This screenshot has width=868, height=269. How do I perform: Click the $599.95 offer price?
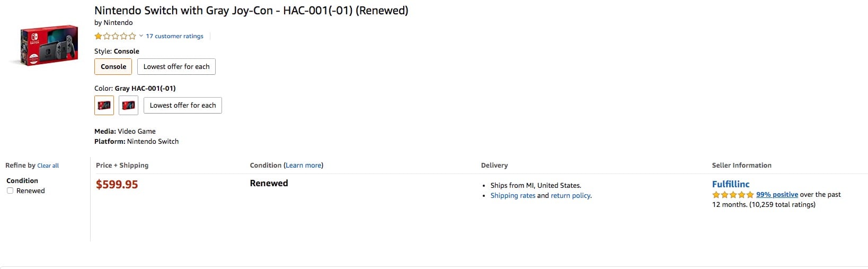coord(117,185)
